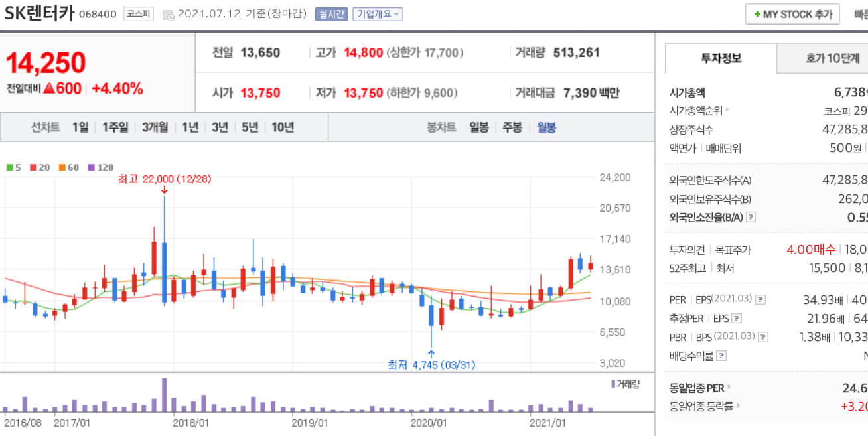Select the 10년 line chart period
Image resolution: width=868 pixels, height=436 pixels.
283,127
